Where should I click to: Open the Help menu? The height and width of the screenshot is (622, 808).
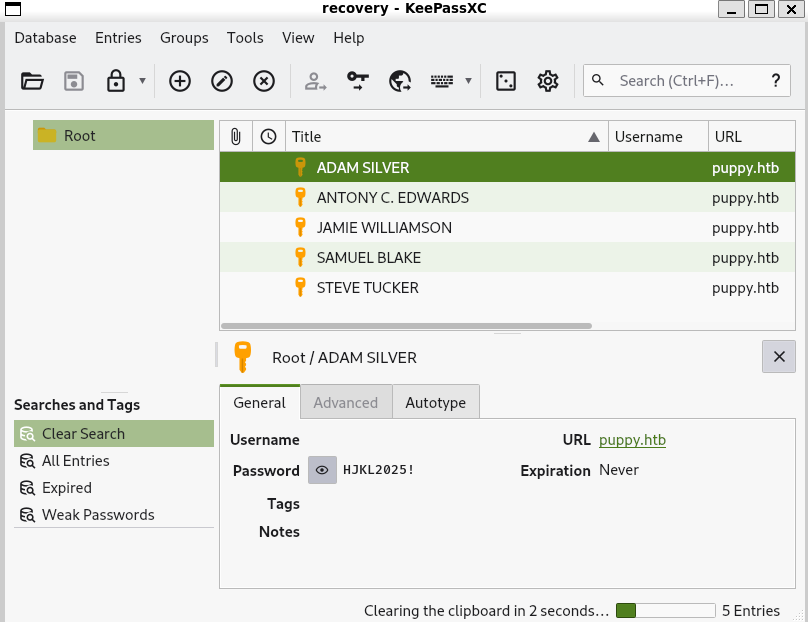(x=348, y=38)
